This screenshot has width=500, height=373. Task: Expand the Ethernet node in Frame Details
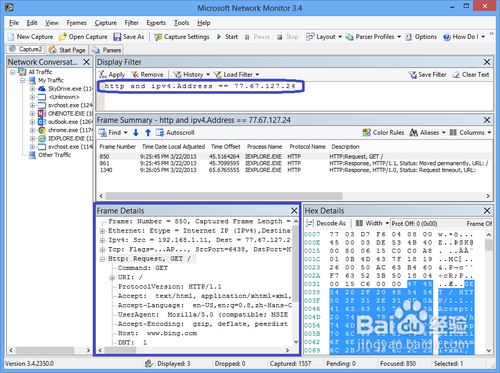[103, 231]
